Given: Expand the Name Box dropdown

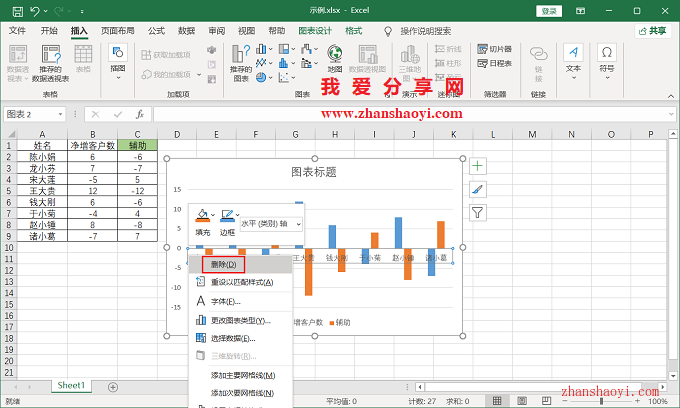Looking at the screenshot, I should pos(60,114).
